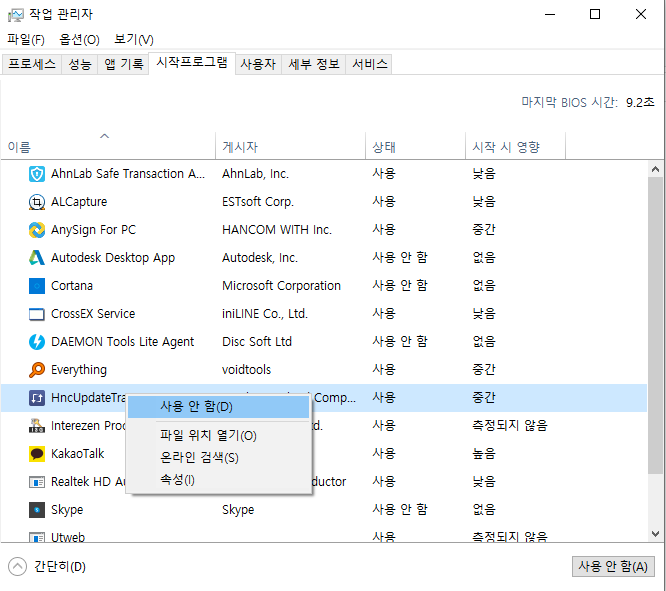
Task: Click the ALCapture app icon
Action: (x=37, y=202)
